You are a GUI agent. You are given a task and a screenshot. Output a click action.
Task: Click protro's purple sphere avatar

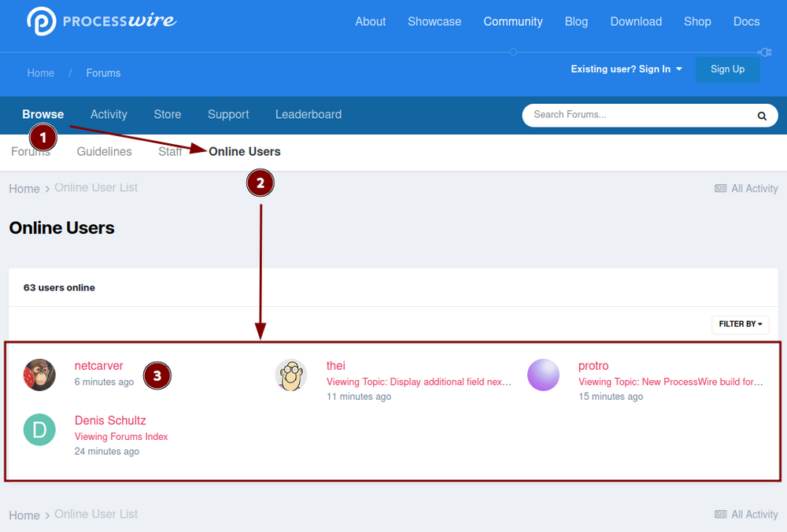(x=543, y=375)
